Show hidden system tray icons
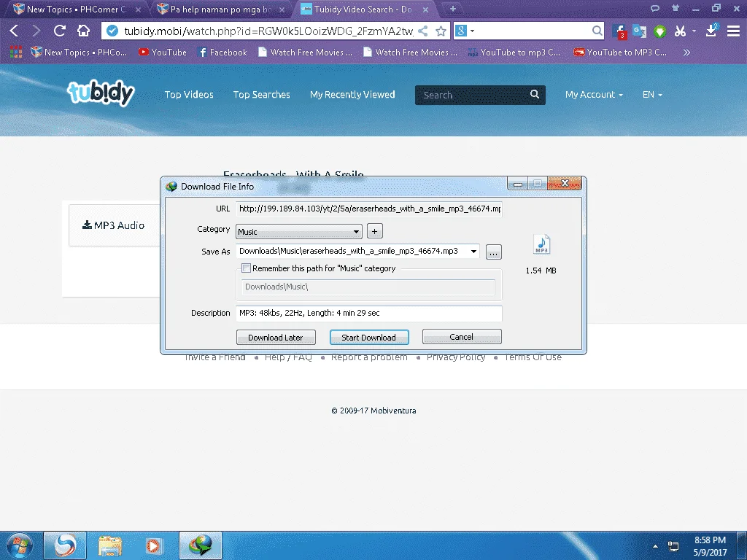 coord(656,546)
